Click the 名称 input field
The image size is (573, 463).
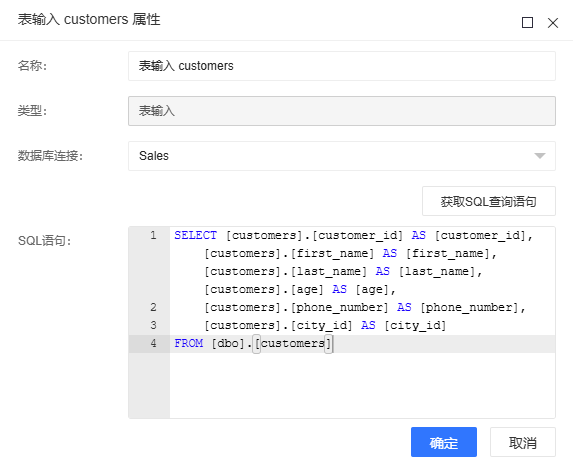[342, 66]
